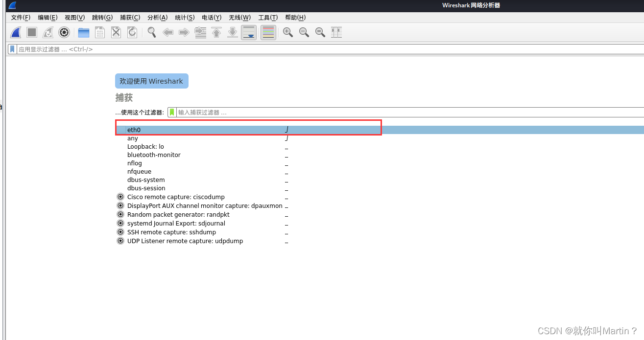
Task: Open the 帮助(H) menu
Action: pos(295,18)
